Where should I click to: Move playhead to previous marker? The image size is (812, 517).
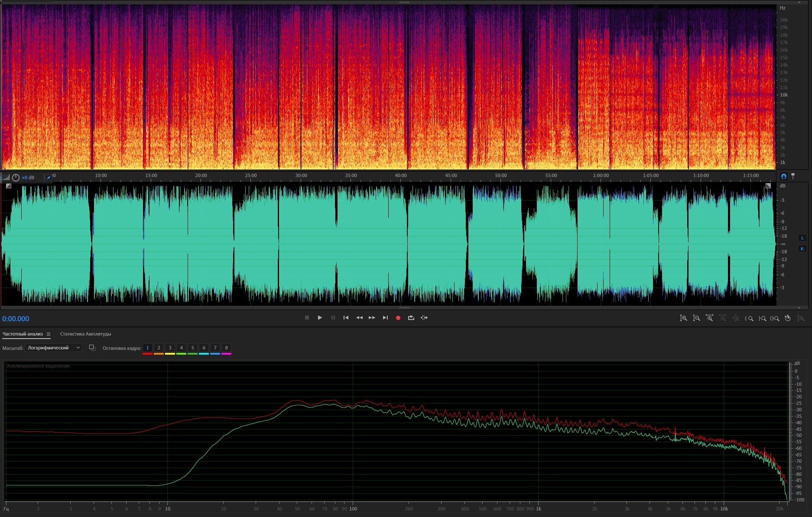tap(346, 318)
